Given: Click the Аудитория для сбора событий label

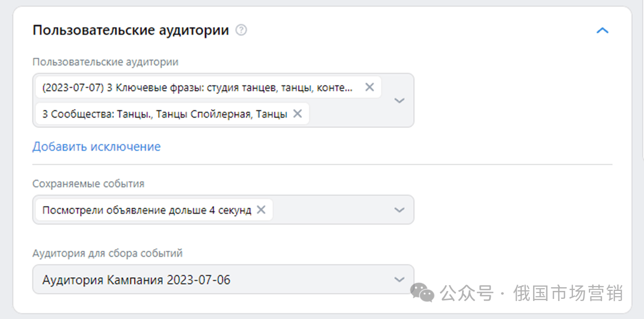Looking at the screenshot, I should coord(107,253).
